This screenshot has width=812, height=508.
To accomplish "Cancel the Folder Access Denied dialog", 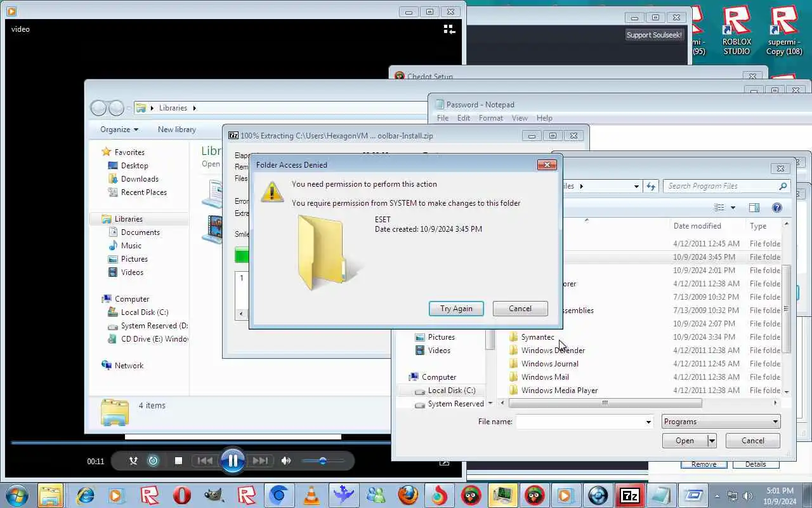I will tap(520, 309).
